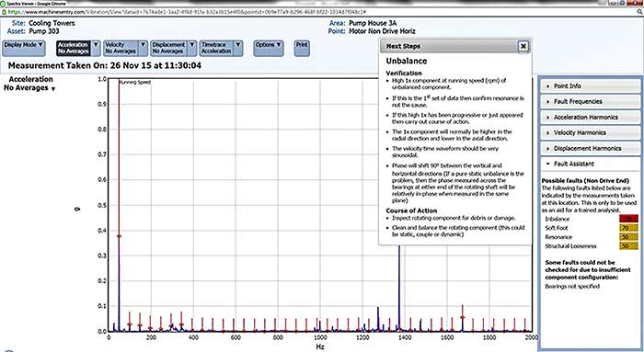The image size is (644, 352).
Task: Select the Resonance fault entry
Action: coord(558,237)
